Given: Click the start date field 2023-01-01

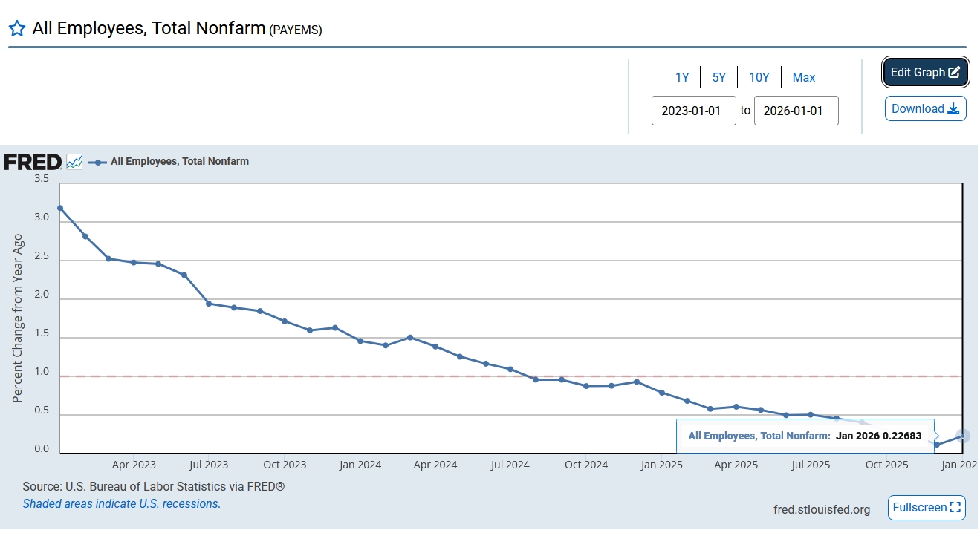Looking at the screenshot, I should click(x=693, y=111).
